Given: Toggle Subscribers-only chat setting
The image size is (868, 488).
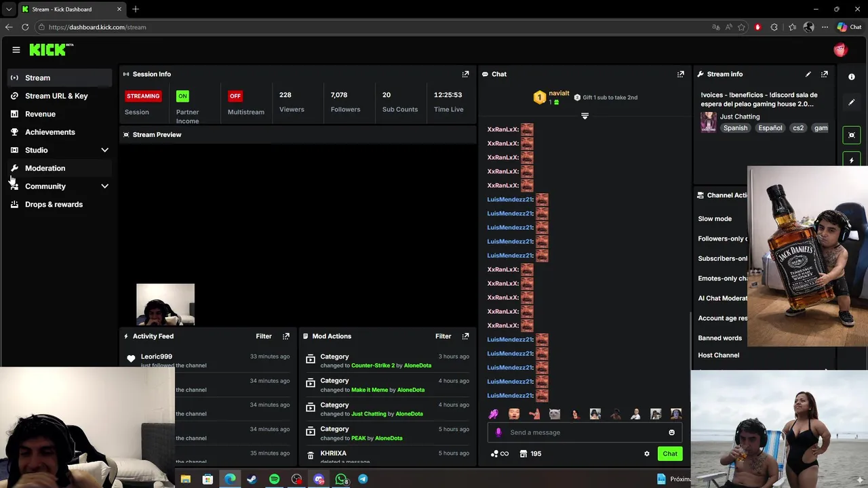Looking at the screenshot, I should point(722,258).
